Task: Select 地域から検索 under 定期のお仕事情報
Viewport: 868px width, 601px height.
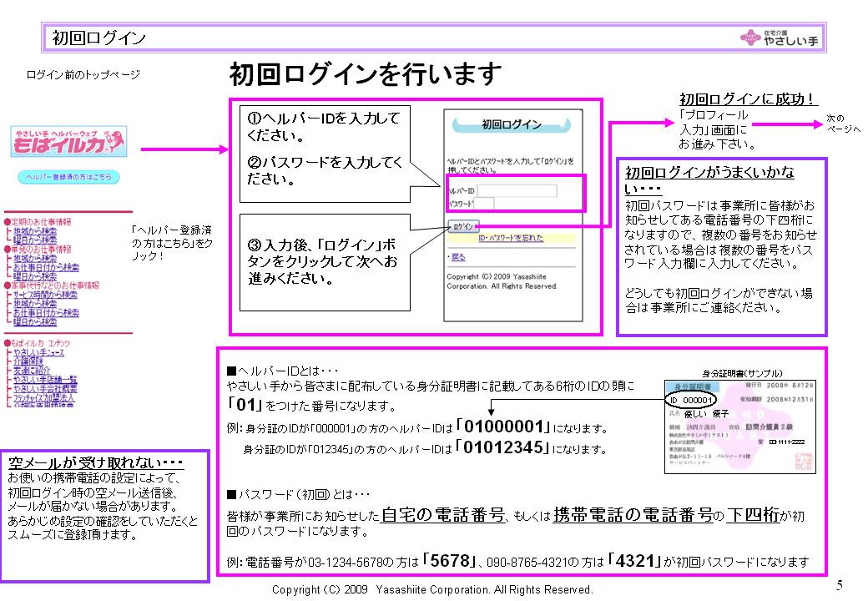Action: coord(34,231)
